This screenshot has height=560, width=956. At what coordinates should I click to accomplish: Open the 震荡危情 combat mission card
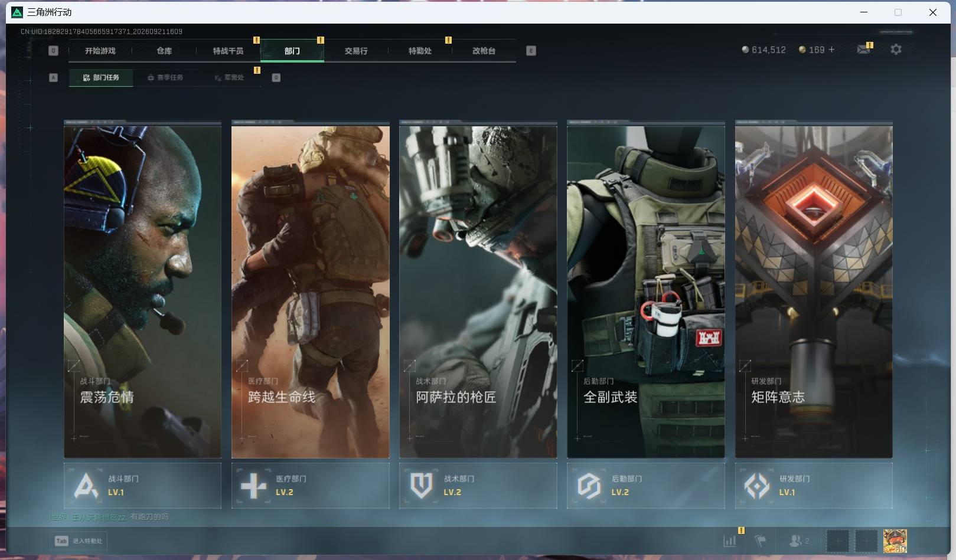click(142, 292)
